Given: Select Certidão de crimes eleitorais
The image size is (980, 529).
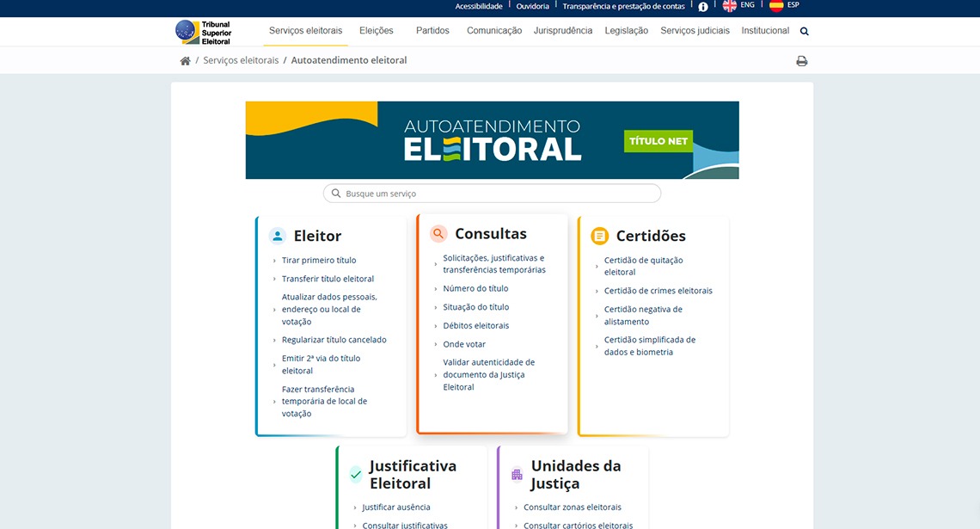Looking at the screenshot, I should pyautogui.click(x=658, y=291).
